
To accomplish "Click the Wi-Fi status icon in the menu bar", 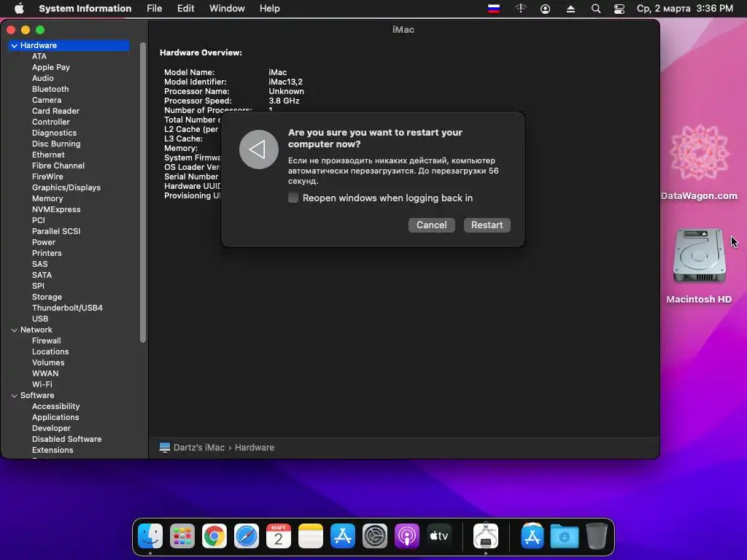I will (520, 9).
